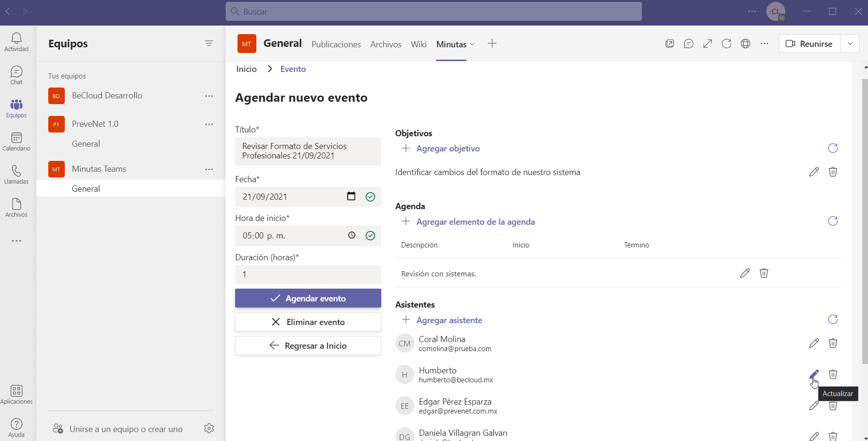
Task: Expand the Minutas tab dropdown chevron
Action: 472,44
